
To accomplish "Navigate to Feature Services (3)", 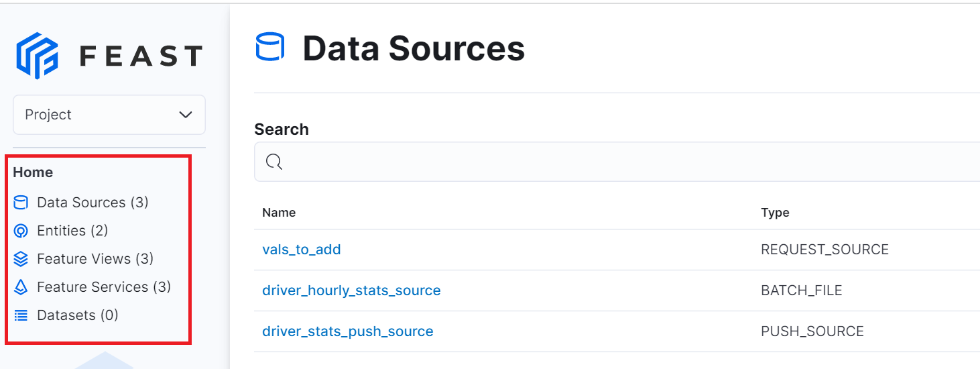I will point(104,287).
